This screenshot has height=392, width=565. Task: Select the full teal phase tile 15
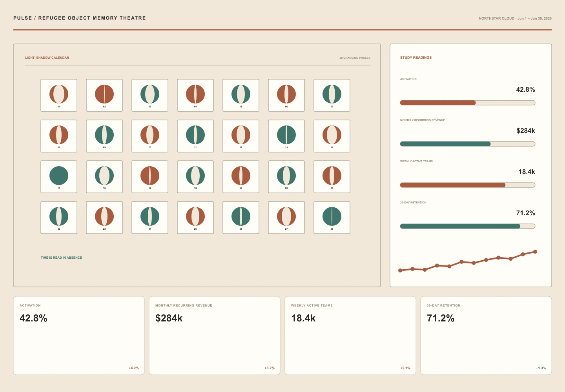click(59, 177)
